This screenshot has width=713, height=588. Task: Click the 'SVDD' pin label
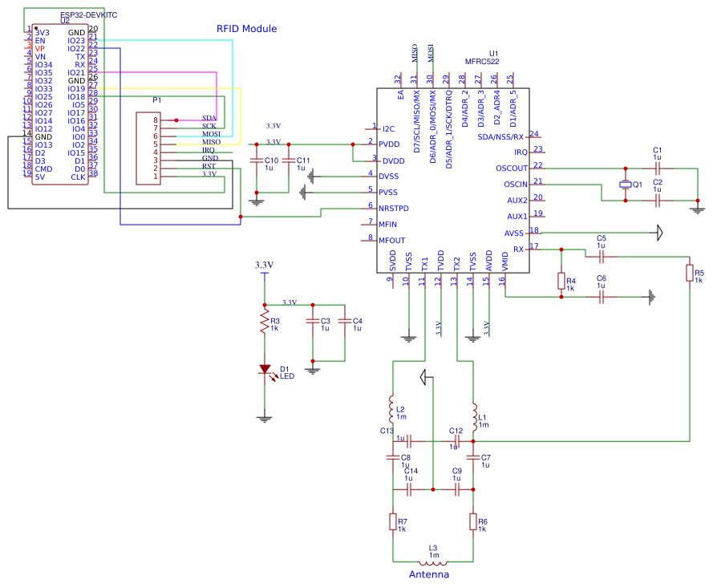(x=392, y=261)
